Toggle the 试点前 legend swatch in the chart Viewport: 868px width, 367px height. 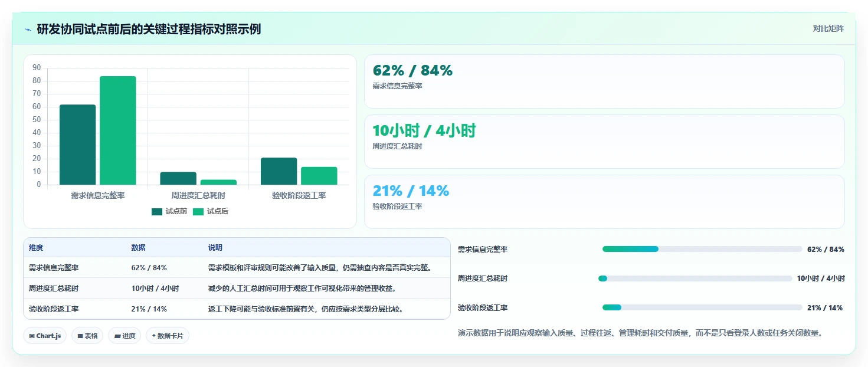point(157,211)
